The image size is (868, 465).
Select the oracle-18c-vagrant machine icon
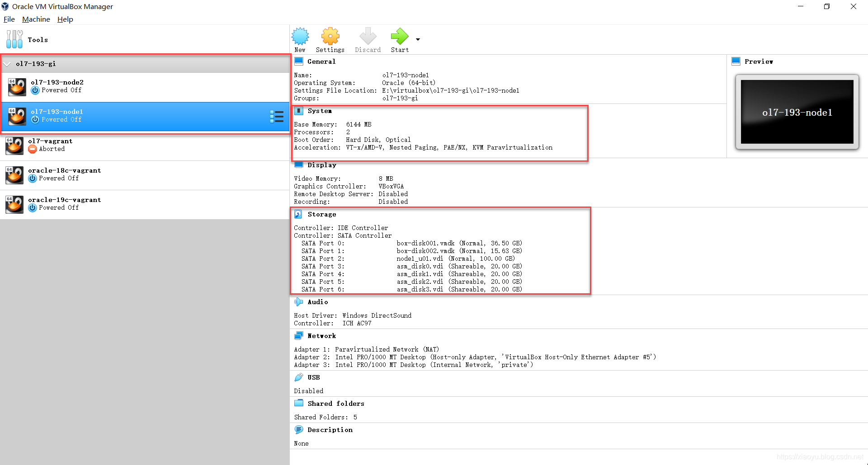coord(14,175)
